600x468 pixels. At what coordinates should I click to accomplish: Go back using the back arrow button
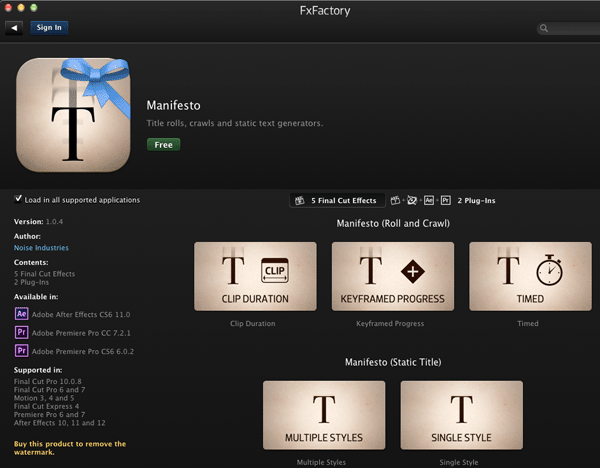click(x=14, y=28)
